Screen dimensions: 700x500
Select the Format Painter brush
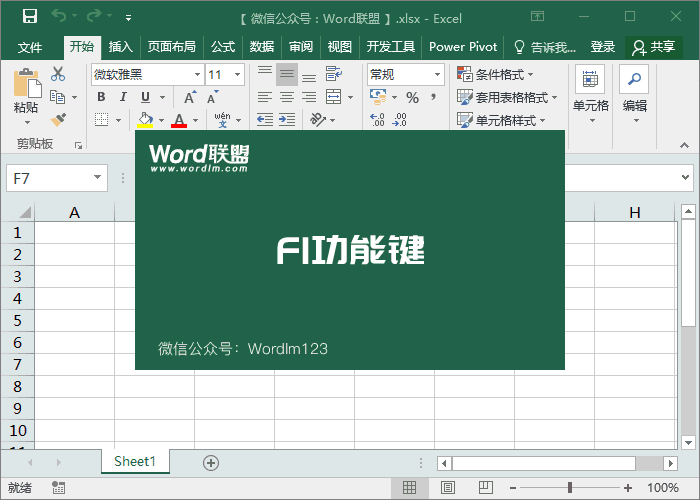pos(58,120)
